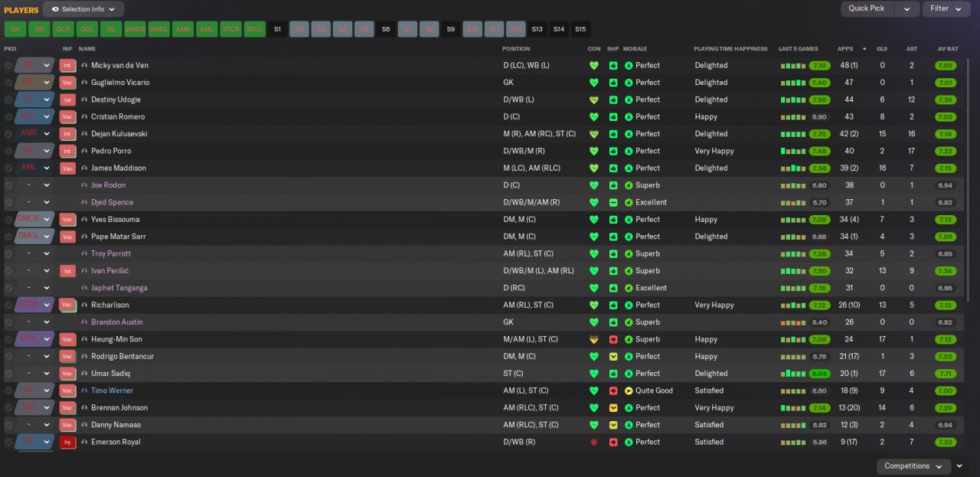This screenshot has height=477, width=980.
Task: Select the STCL position chip
Action: click(x=254, y=29)
